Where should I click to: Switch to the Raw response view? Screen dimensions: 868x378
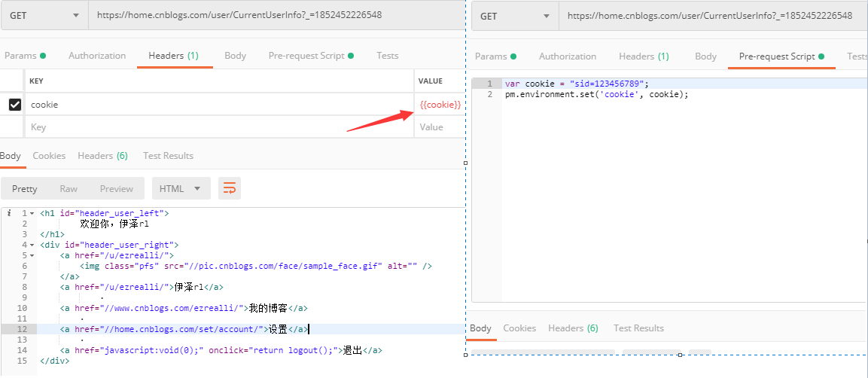(x=69, y=189)
